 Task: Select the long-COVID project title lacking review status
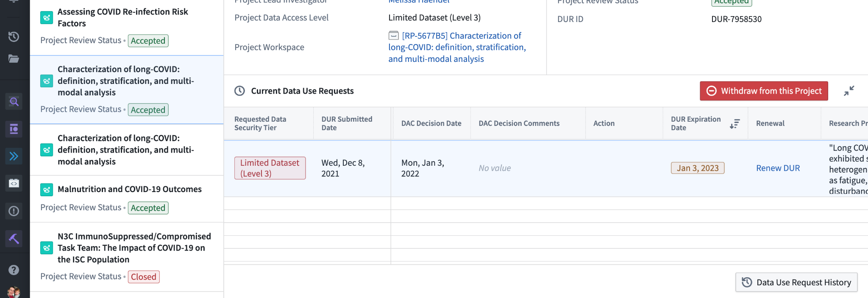(126, 150)
